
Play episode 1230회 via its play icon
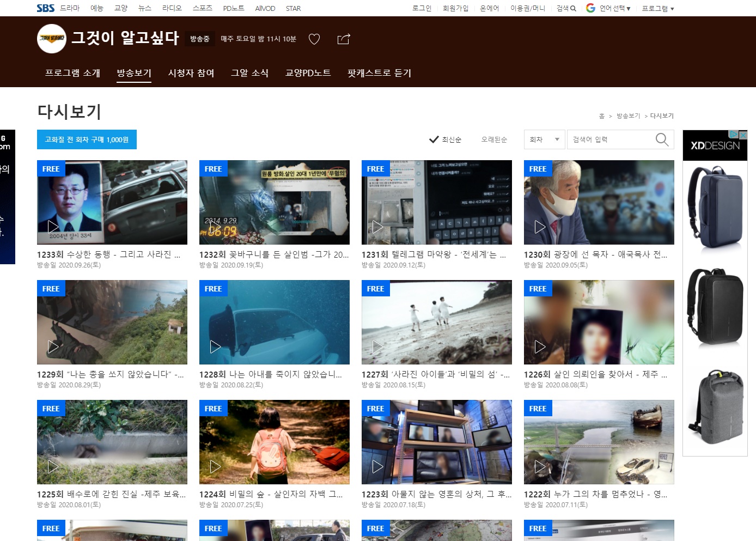540,227
